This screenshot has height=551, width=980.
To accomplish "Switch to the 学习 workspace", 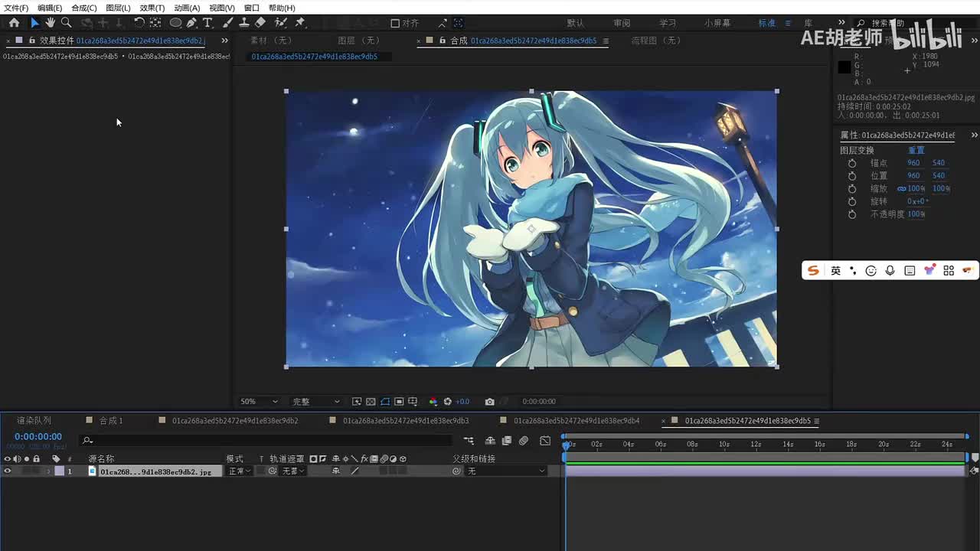I will [x=668, y=23].
